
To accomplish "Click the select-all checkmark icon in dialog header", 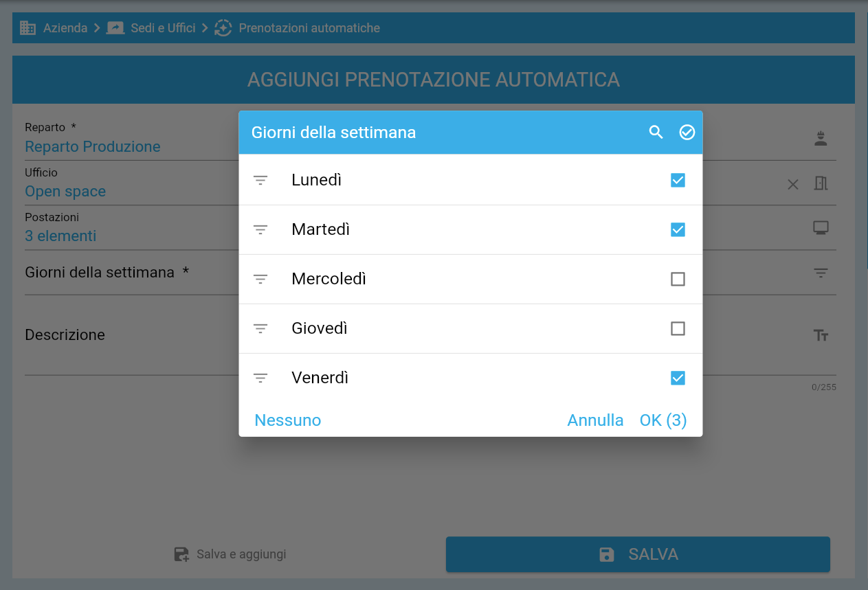I will [x=687, y=132].
